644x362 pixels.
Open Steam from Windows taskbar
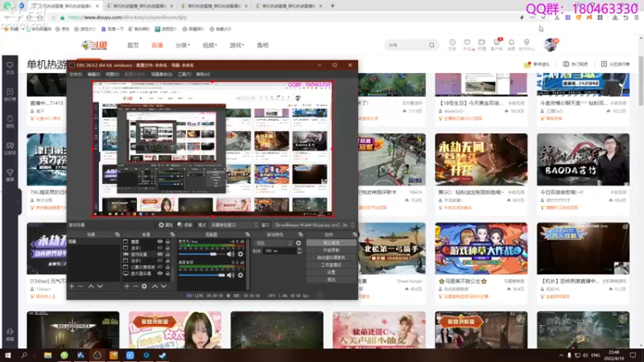(x=163, y=356)
